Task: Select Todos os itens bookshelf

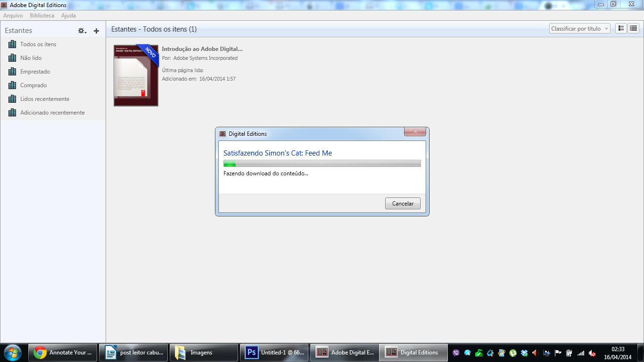Action: pos(38,44)
